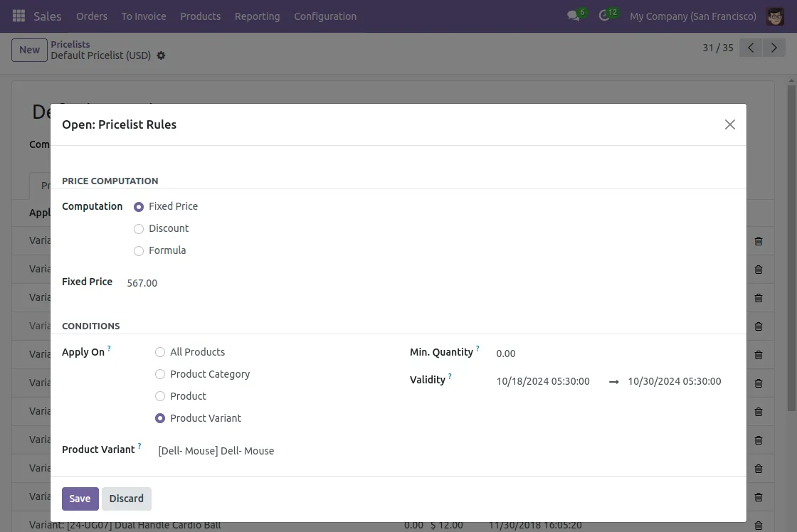The height and width of the screenshot is (532, 797).
Task: Open the messages chat icon
Action: pyautogui.click(x=574, y=16)
